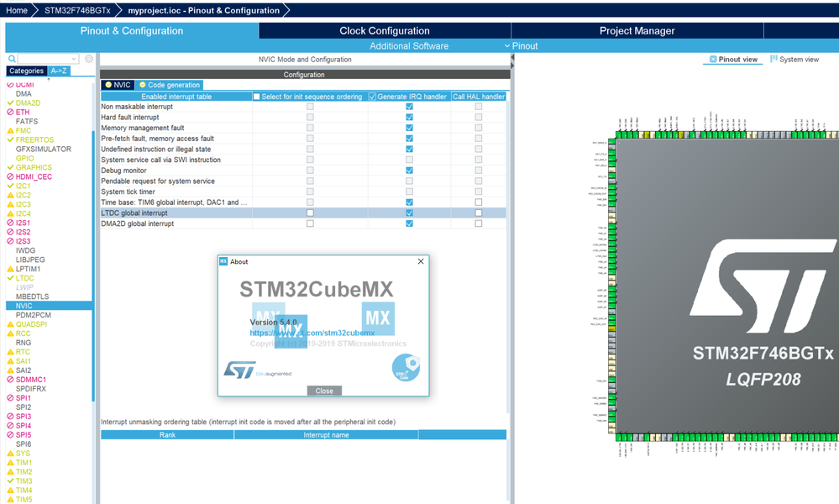Uncheck Generate IRQ handler for Time base TIM6 interrupt
Viewport: 839px width, 504px height.
[x=409, y=202]
